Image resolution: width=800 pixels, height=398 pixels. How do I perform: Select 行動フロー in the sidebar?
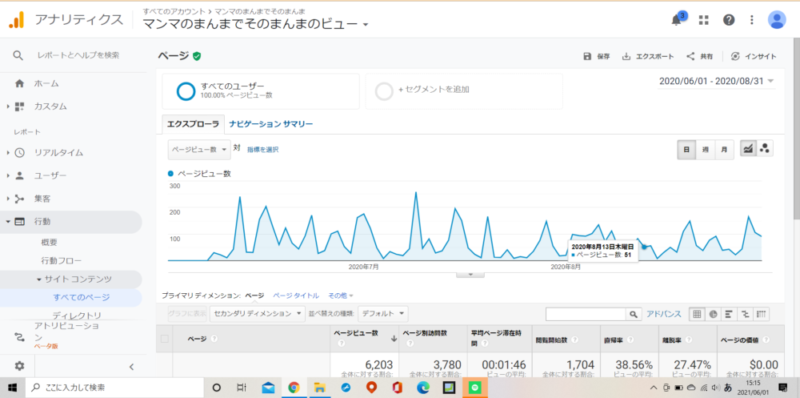click(x=61, y=260)
